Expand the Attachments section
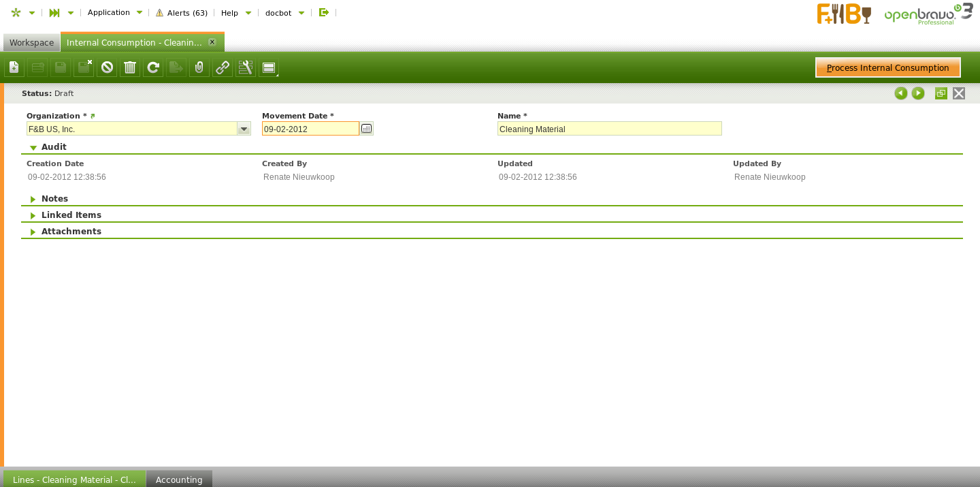Viewport: 980px width, 487px height. (x=33, y=232)
